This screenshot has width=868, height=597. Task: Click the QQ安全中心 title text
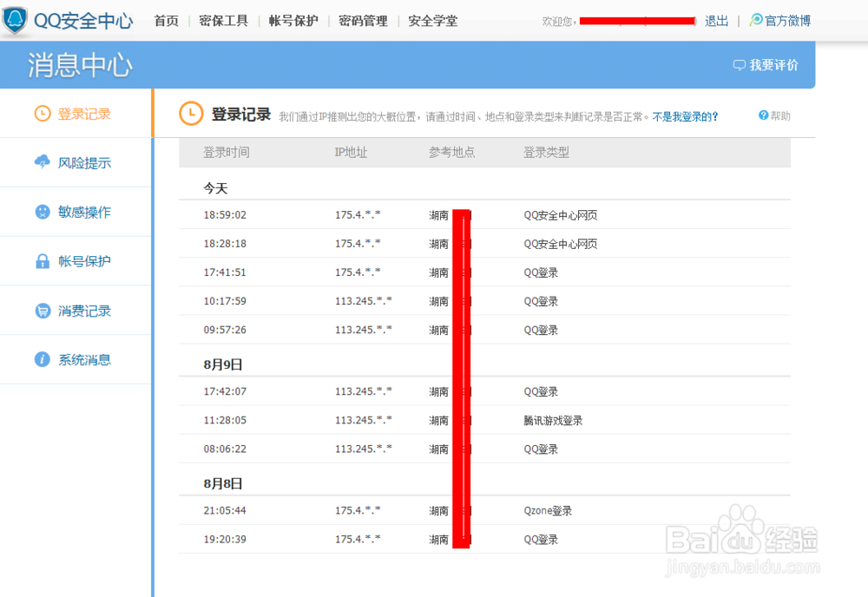click(83, 21)
